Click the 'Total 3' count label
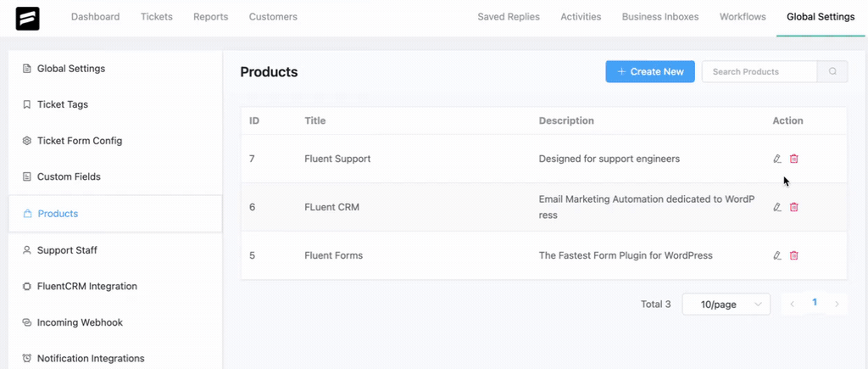The height and width of the screenshot is (369, 868). point(656,305)
